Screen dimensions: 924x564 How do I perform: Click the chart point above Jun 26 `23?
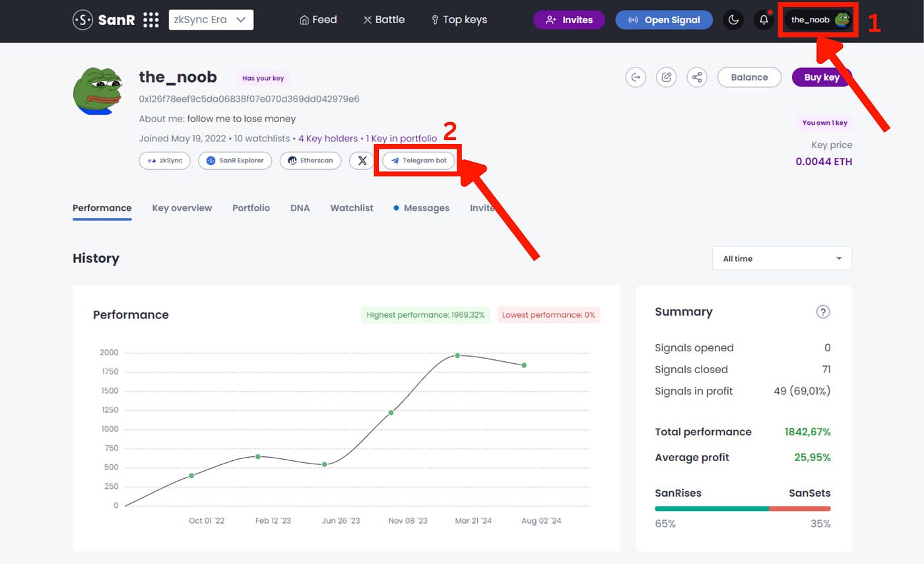point(325,464)
